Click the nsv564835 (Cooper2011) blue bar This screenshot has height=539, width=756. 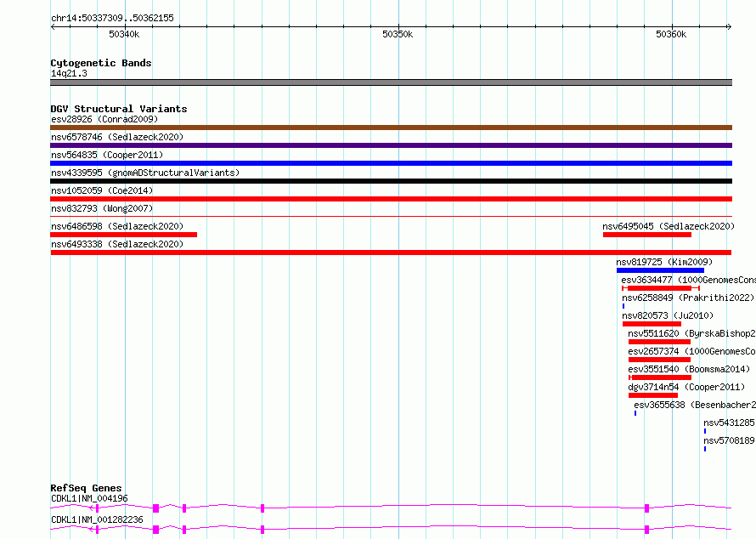[391, 163]
